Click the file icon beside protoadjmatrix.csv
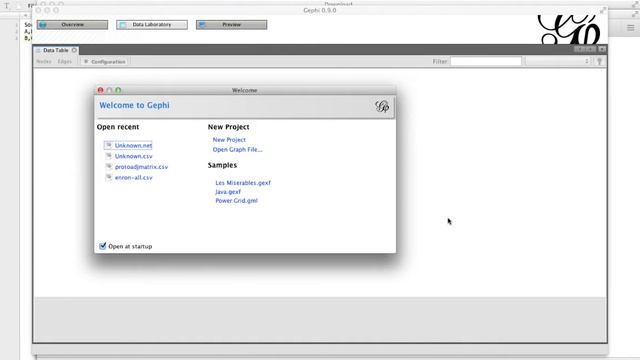The width and height of the screenshot is (640, 360). (109, 166)
